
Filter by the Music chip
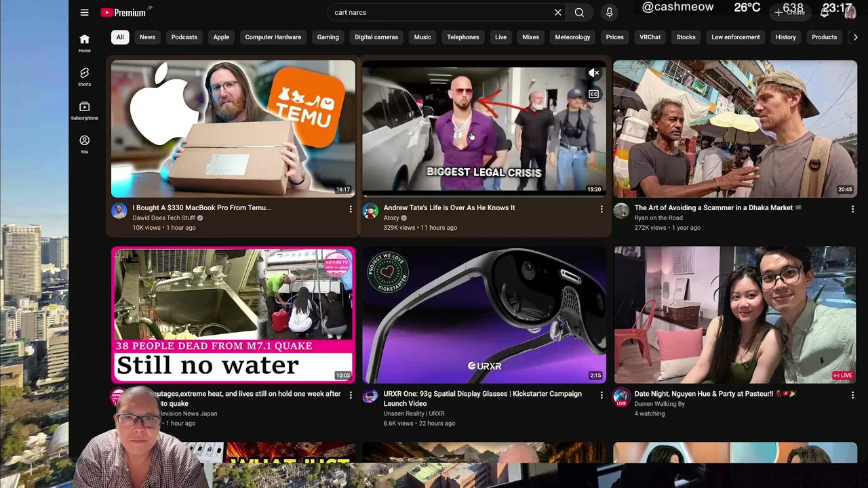pyautogui.click(x=422, y=37)
